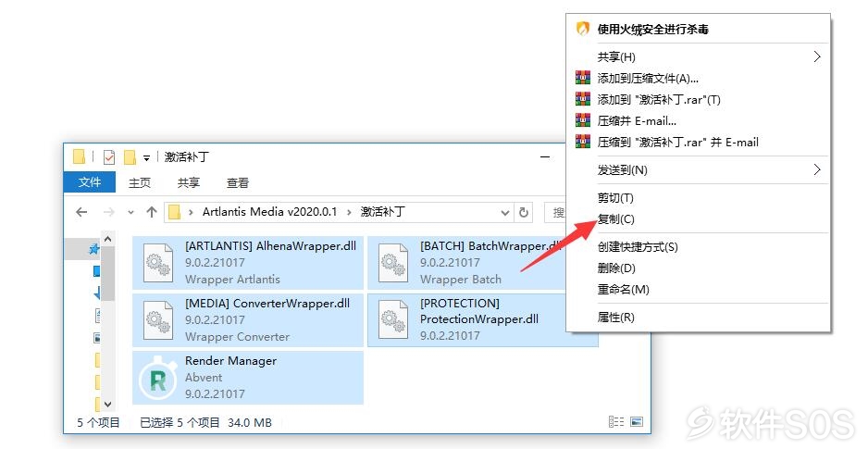
Task: Click the window folder icon in title bar
Action: (80, 157)
